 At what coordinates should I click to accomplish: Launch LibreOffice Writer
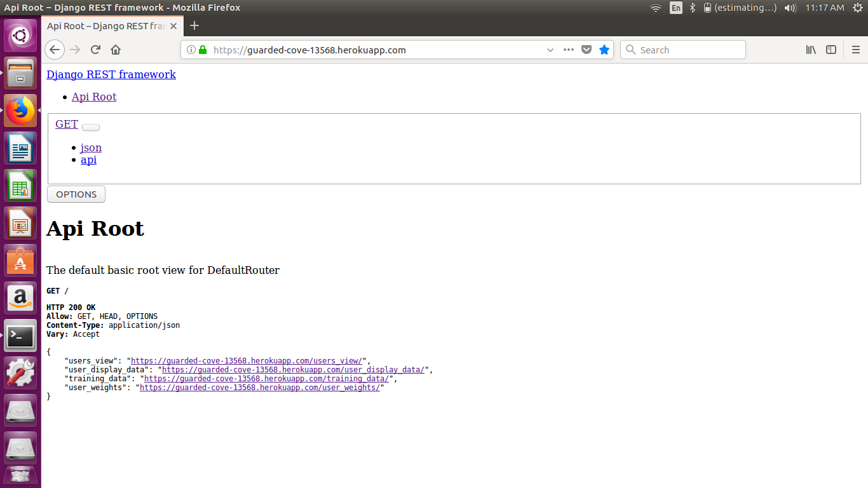click(x=21, y=148)
